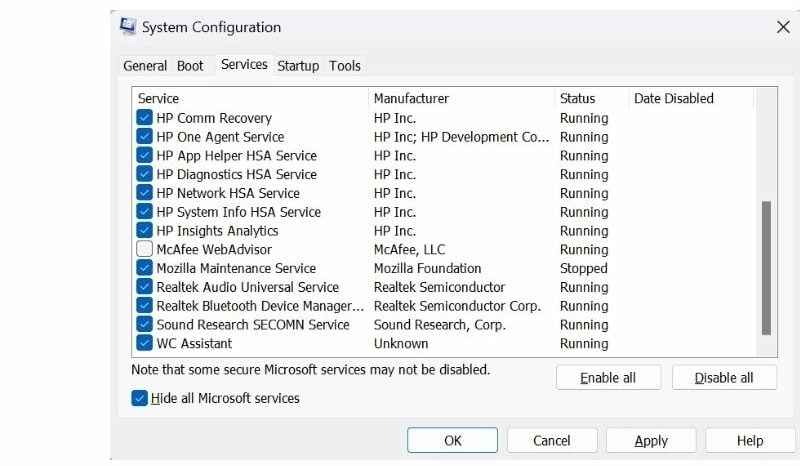Click 'WC Assistant' service name
800x466 pixels.
(194, 344)
